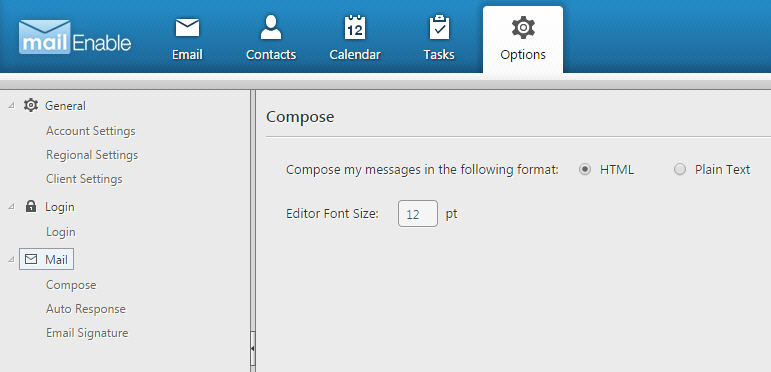Collapse the sidebar using splitter arrow
771x372 pixels.
pos(253,348)
